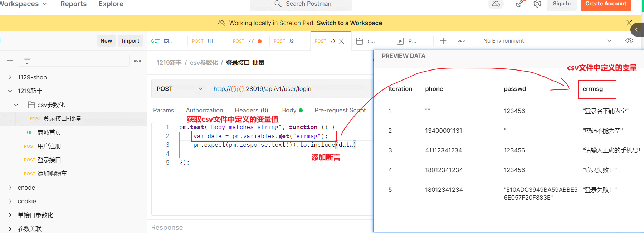Click Switch to a Workspace link
The height and width of the screenshot is (233, 644).
click(x=350, y=23)
